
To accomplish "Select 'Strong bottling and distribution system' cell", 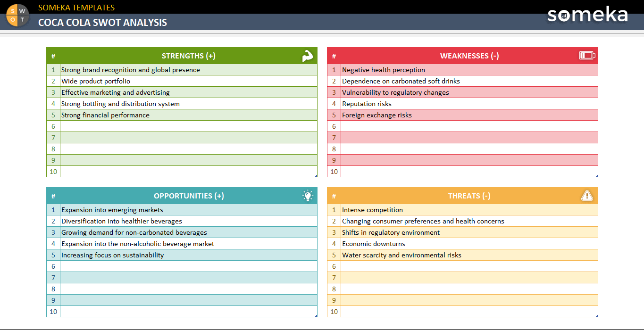I will point(189,104).
